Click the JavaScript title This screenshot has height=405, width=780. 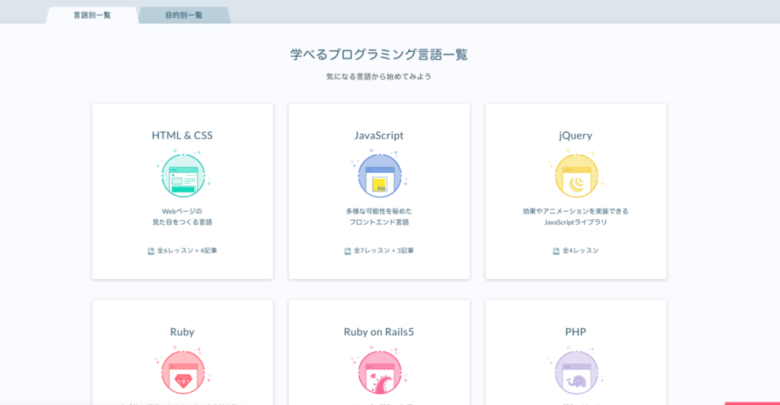coord(379,135)
